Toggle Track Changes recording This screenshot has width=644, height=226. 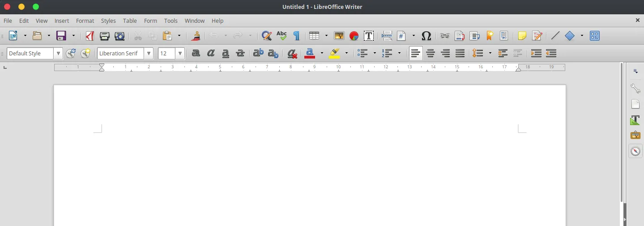pos(537,36)
